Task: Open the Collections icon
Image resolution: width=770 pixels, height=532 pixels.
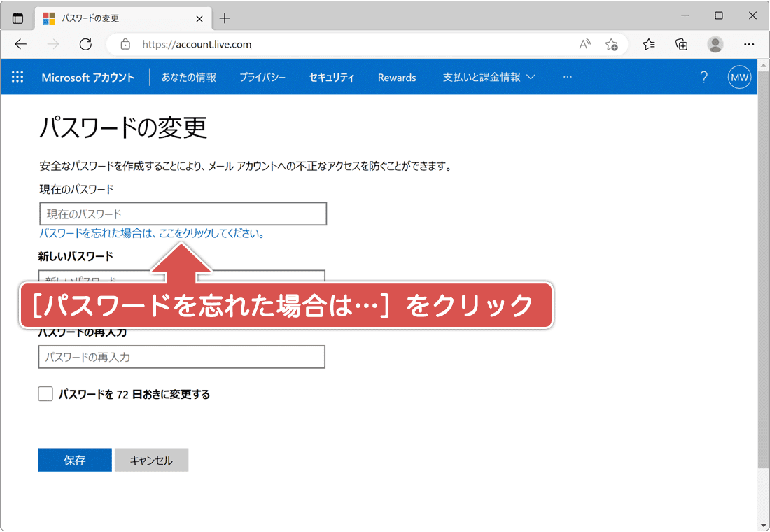Action: click(x=681, y=45)
